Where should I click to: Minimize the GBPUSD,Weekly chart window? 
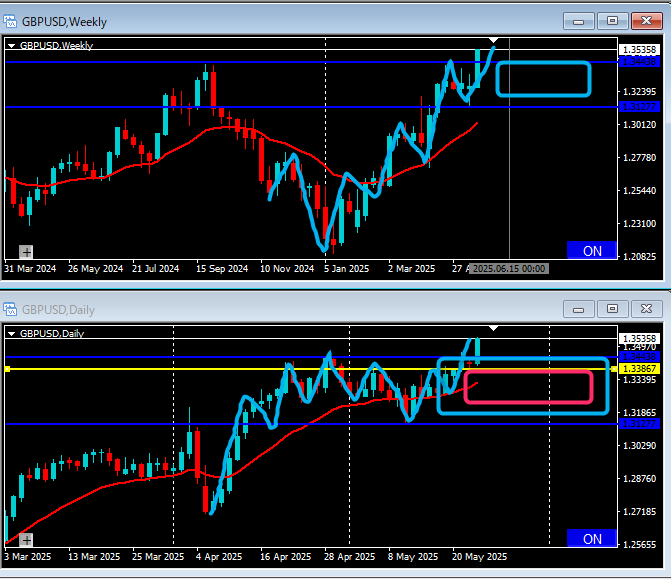pos(579,21)
